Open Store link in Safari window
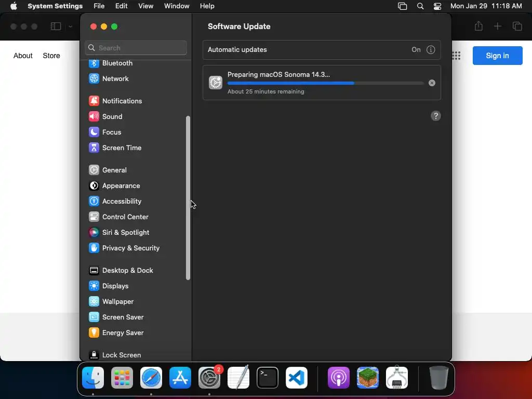 coord(51,56)
